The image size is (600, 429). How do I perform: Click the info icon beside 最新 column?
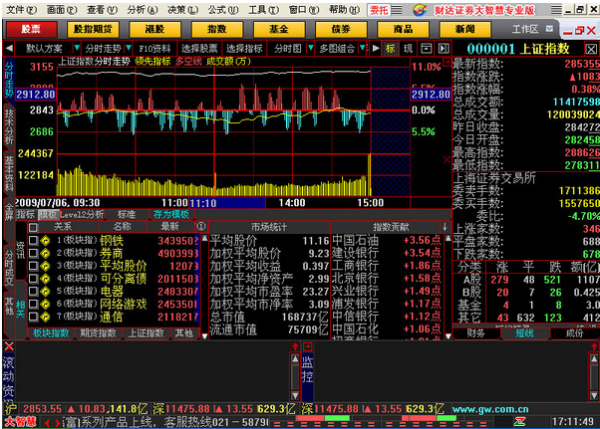pos(202,226)
